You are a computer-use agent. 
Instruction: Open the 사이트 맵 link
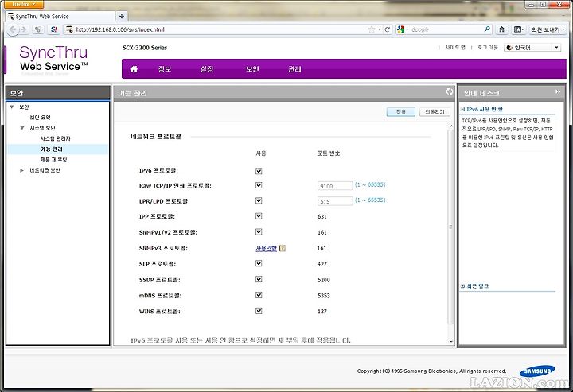454,48
